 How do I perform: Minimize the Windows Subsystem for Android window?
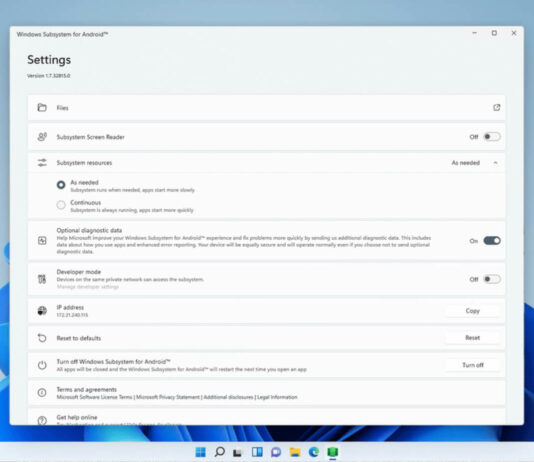coord(474,33)
